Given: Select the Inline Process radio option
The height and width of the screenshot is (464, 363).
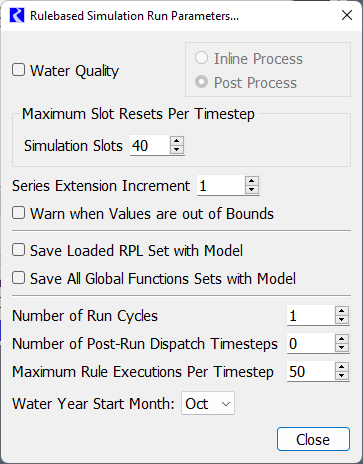Looking at the screenshot, I should 202,58.
